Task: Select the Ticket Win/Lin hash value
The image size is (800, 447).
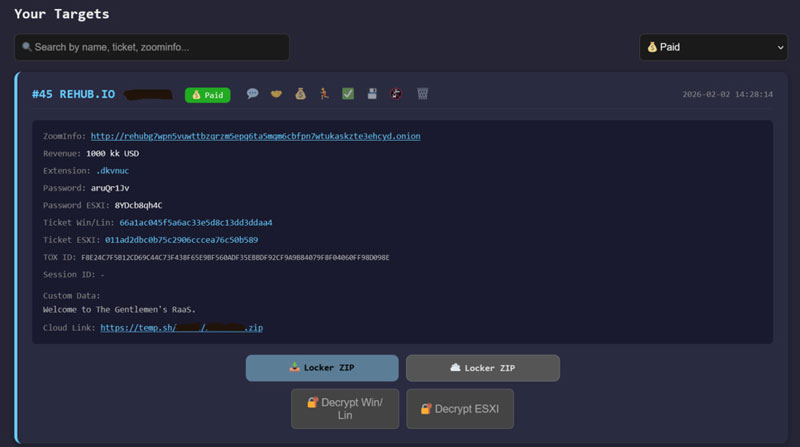Action: pos(196,222)
